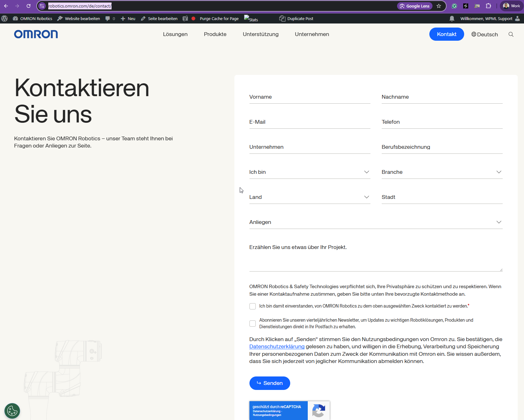Open reCAPTCHA Datenschutzerklärung link
The width and height of the screenshot is (524, 420).
[266, 411]
